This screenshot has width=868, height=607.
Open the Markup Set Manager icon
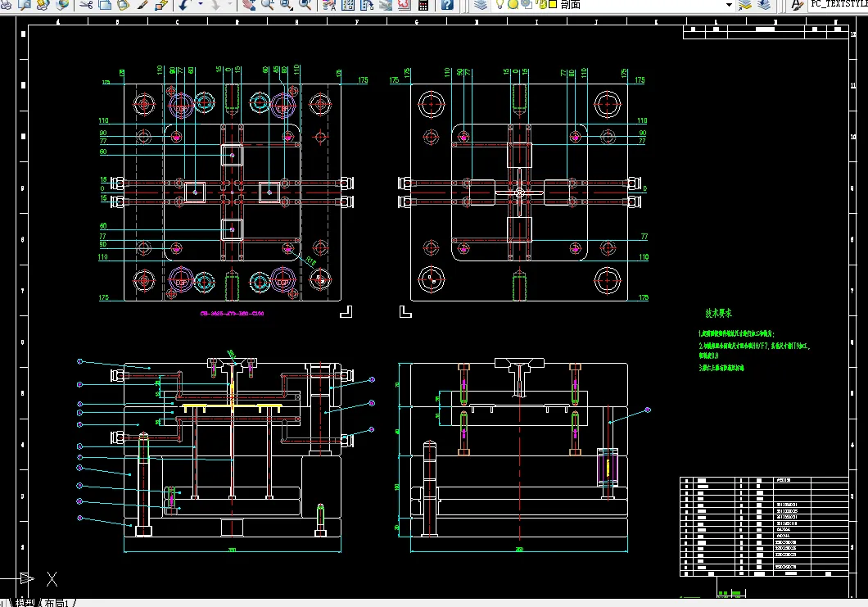(x=404, y=4)
